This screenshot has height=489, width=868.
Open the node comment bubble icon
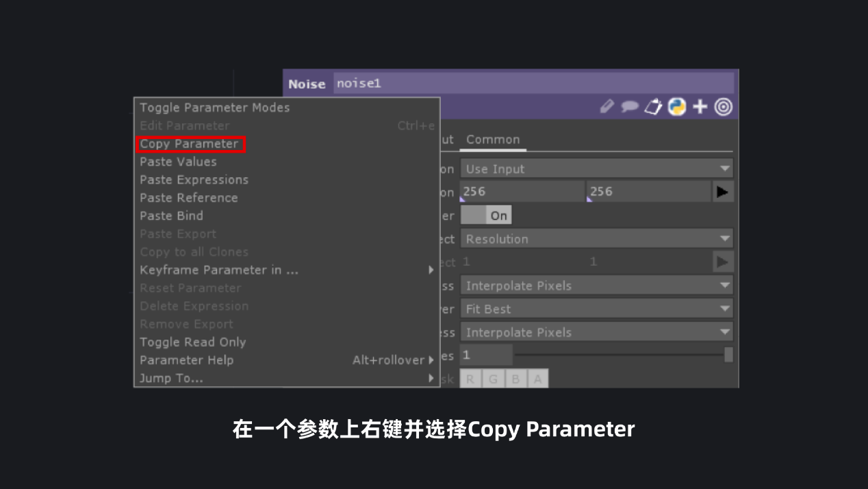[630, 106]
